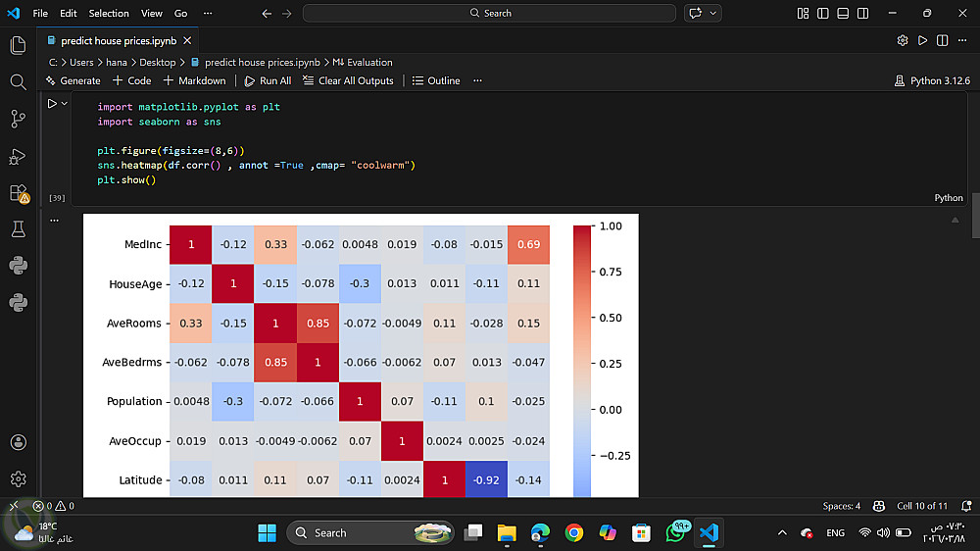Click Users breadcrumb segment
Screen dimensions: 980x551
pos(81,63)
